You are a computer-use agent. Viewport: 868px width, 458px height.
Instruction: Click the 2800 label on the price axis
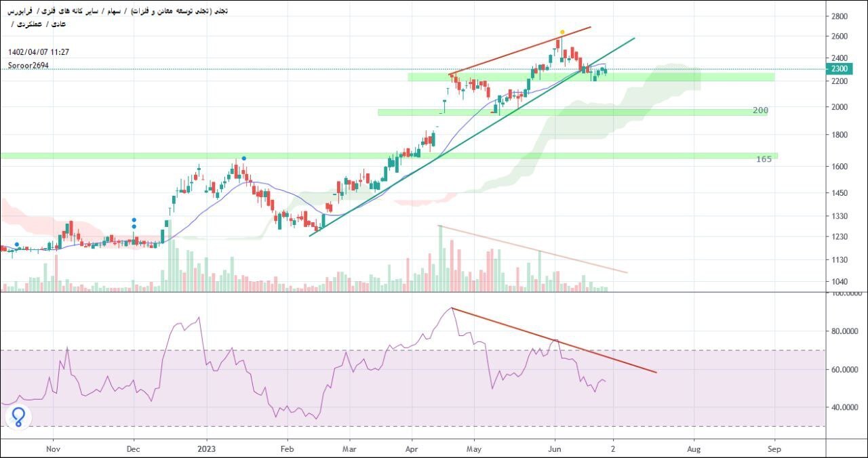click(x=839, y=16)
